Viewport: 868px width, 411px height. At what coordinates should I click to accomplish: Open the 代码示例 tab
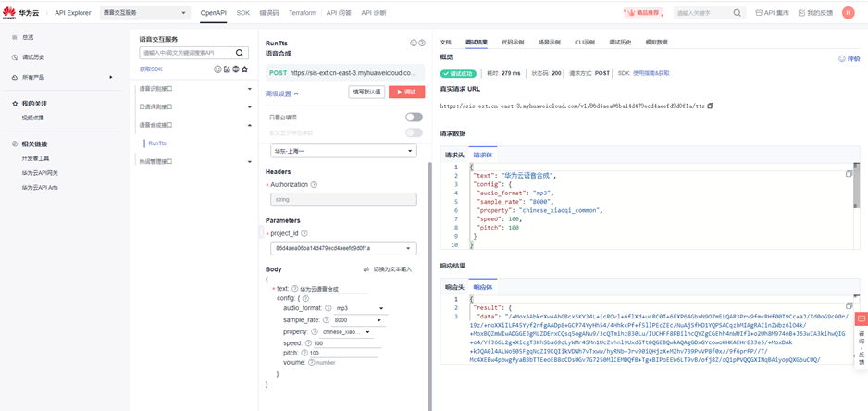coord(513,42)
